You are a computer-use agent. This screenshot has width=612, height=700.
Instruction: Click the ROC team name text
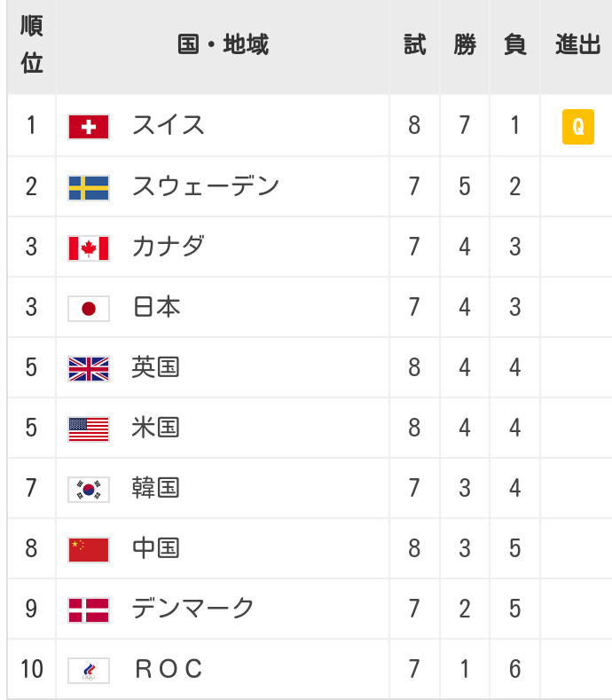tap(169, 669)
